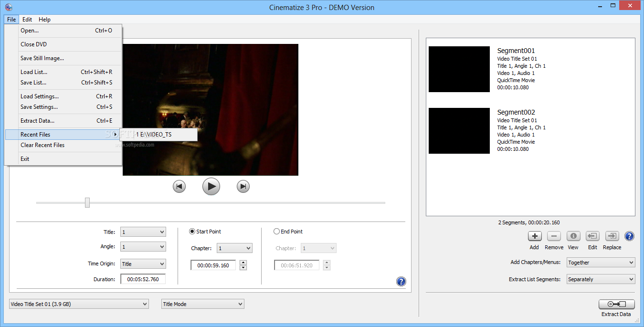Choose Load Settings... menu item
This screenshot has width=644, height=327.
tap(63, 96)
